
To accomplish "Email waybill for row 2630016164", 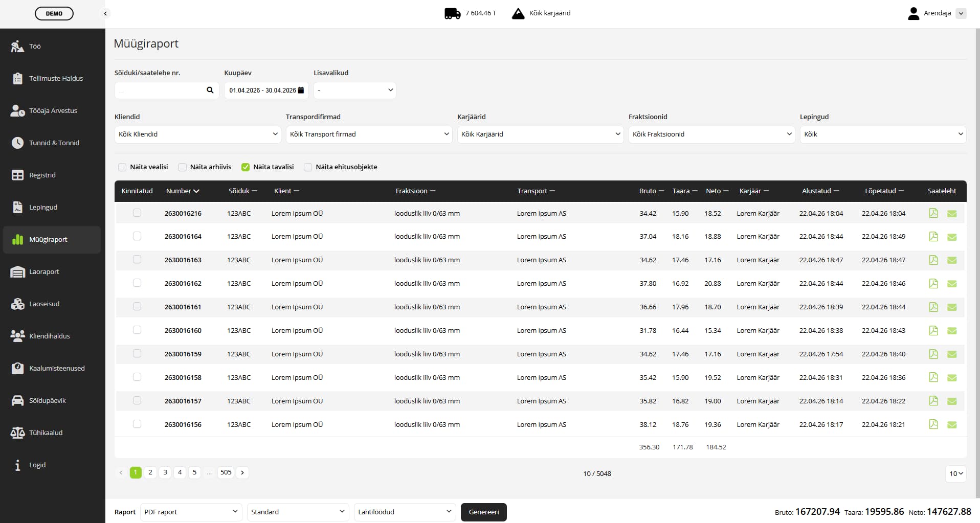I will click(951, 237).
